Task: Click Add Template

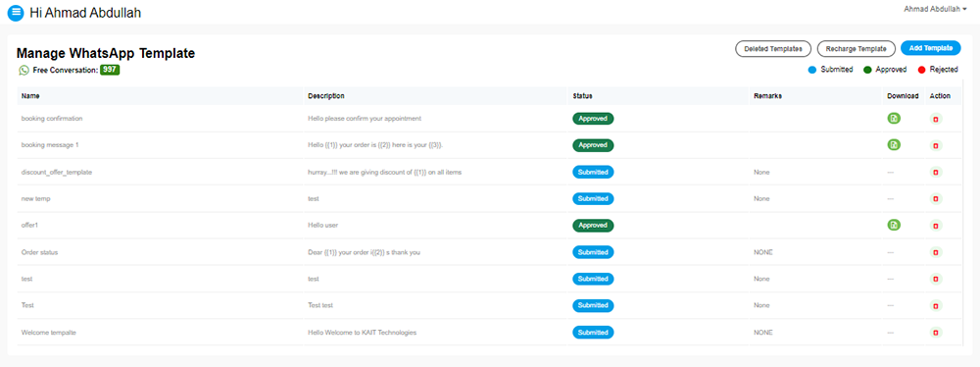Action: point(931,48)
